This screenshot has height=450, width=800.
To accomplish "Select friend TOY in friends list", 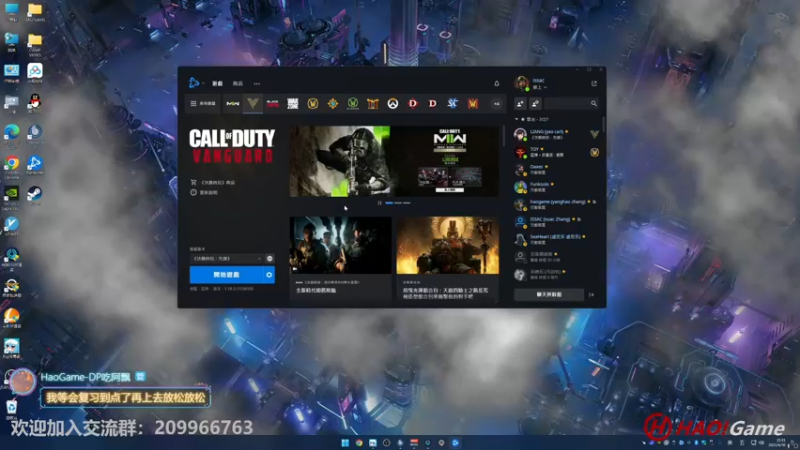I will click(x=556, y=152).
